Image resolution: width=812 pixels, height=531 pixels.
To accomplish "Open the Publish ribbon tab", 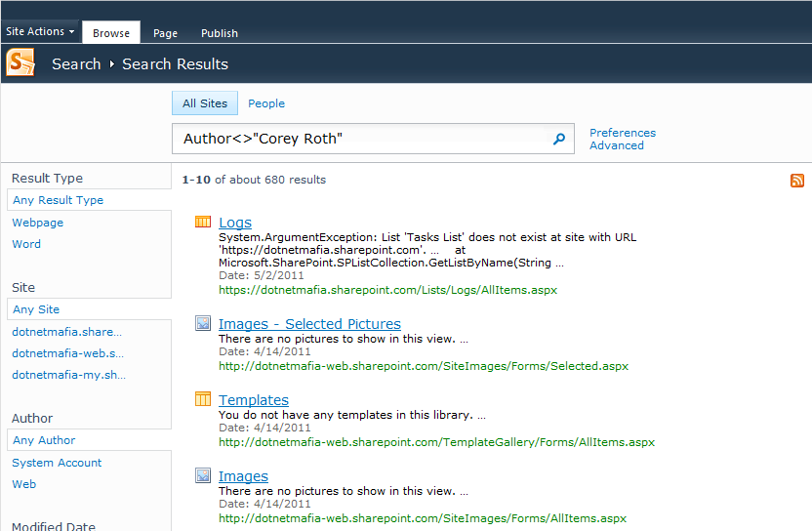I will coord(220,33).
